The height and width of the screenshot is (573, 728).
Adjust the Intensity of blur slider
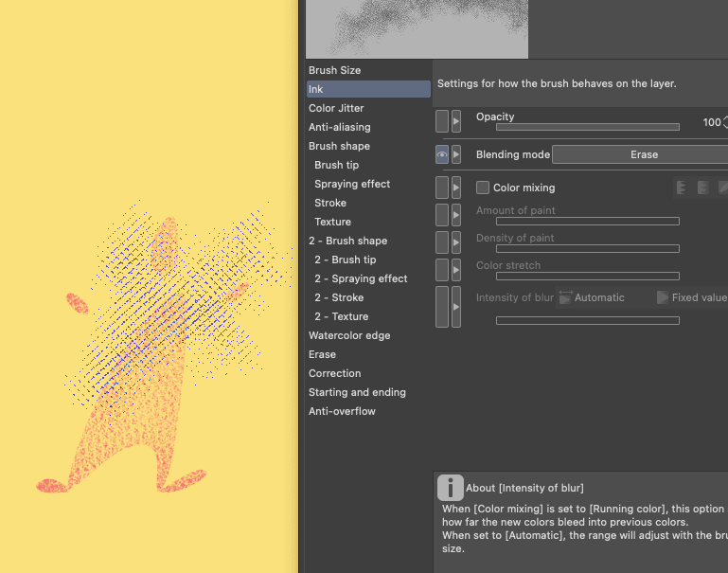587,320
